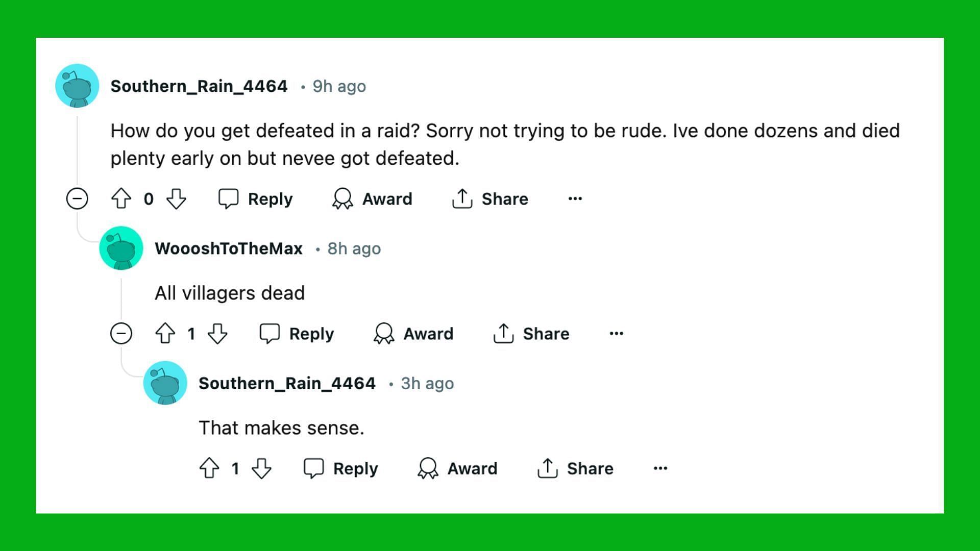Open more options on 'That makes sense.'
The image size is (980, 551).
[x=660, y=468]
